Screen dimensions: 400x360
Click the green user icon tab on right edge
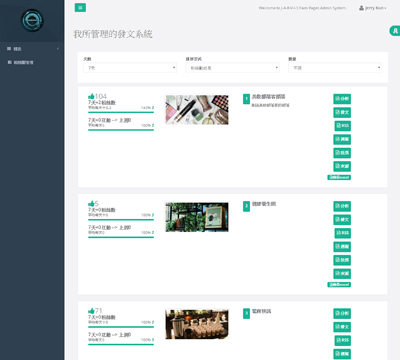395,31
